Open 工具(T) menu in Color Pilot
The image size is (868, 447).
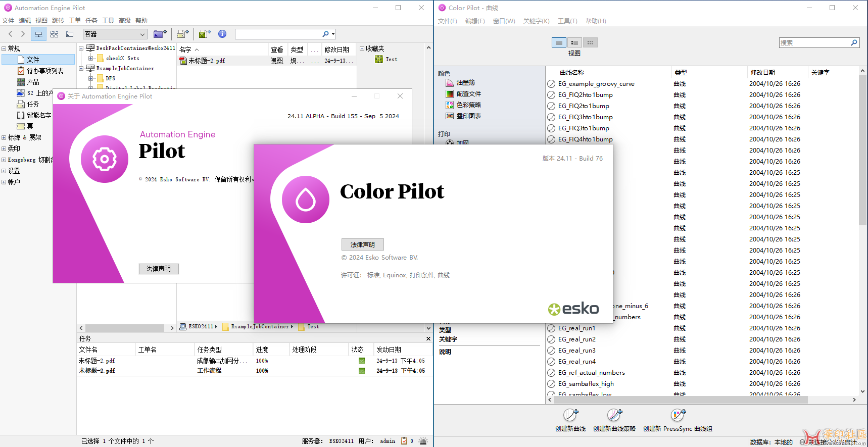(x=567, y=21)
